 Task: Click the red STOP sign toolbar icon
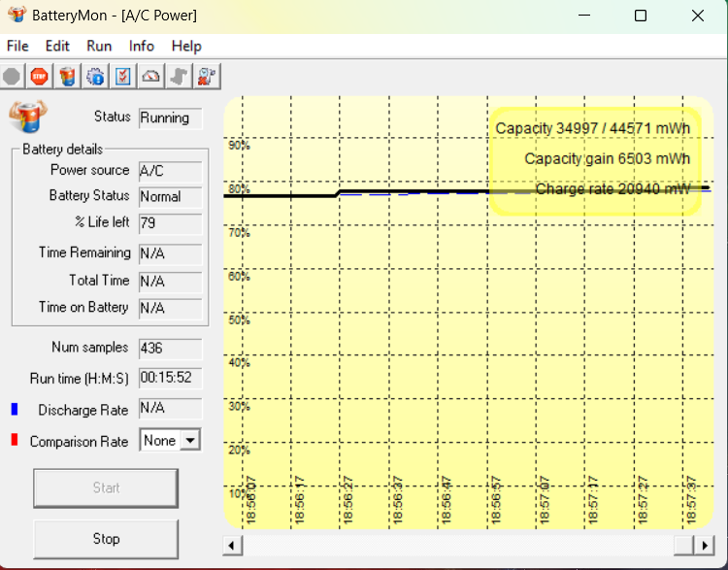[x=40, y=76]
